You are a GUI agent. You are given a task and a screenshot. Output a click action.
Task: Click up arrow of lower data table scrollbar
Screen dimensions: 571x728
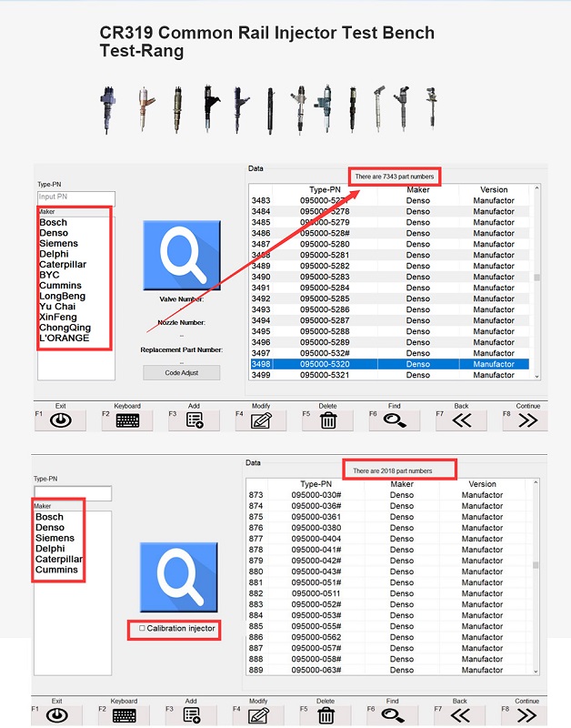(536, 483)
